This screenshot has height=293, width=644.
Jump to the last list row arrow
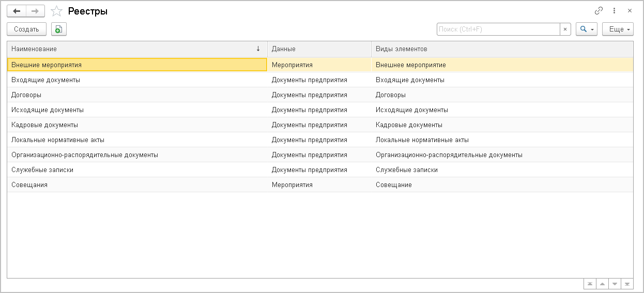(627, 284)
